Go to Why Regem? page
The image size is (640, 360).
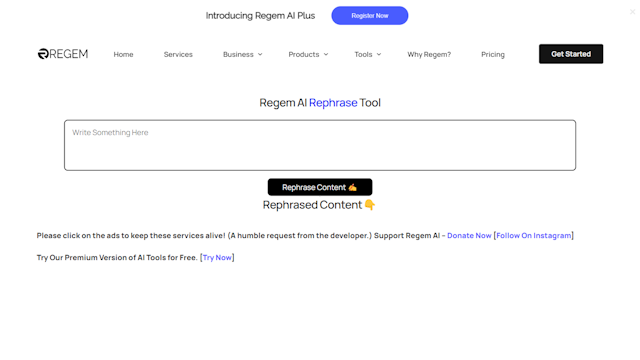pos(429,54)
